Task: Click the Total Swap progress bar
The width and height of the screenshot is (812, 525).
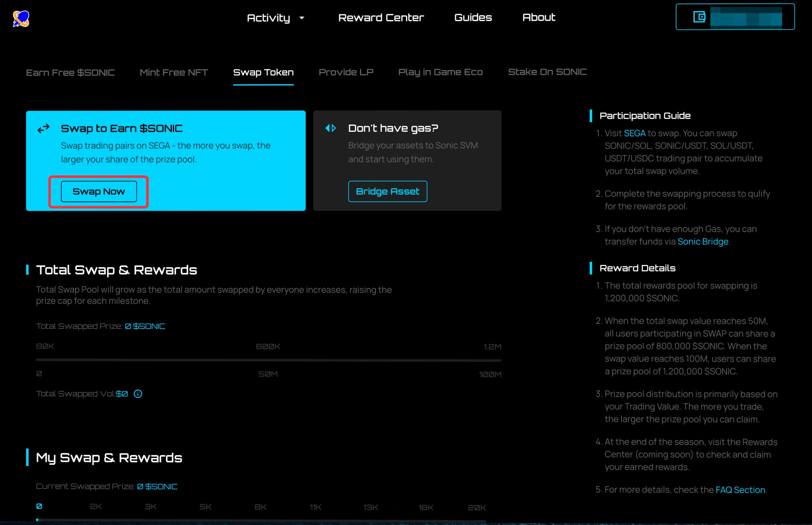Action: coord(268,360)
